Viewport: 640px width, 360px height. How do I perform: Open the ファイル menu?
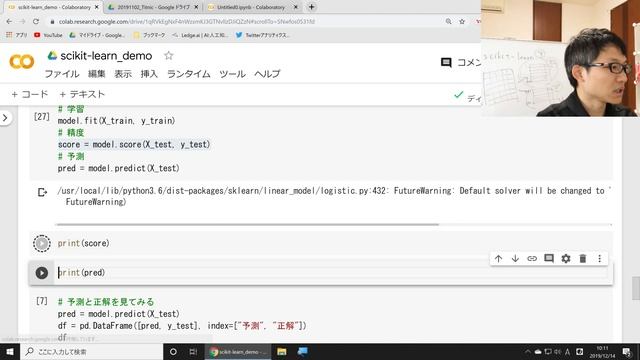pos(62,74)
